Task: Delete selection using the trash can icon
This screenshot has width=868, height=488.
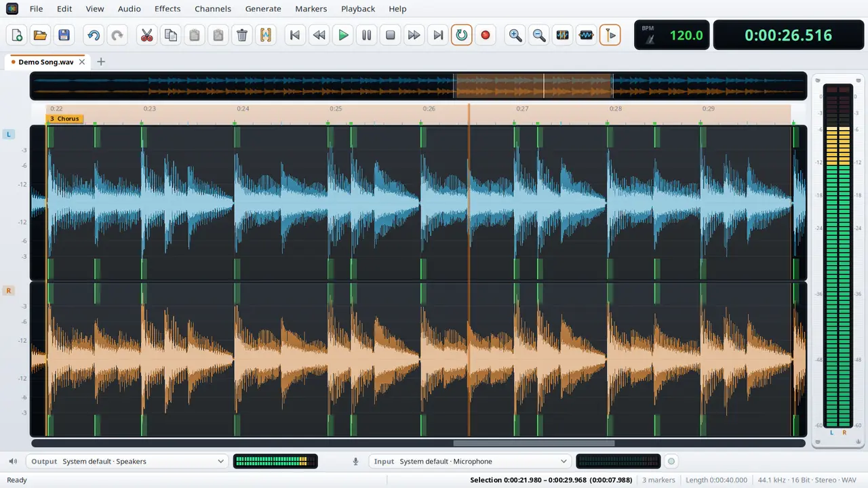Action: [241, 35]
